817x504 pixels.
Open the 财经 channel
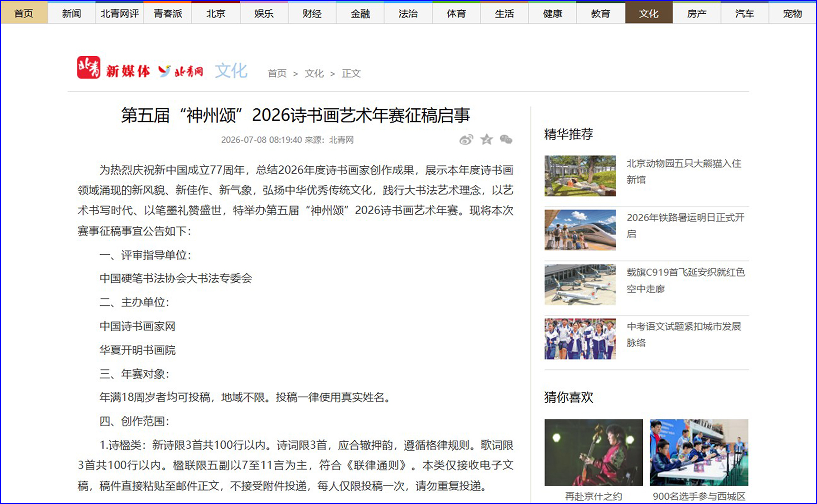coord(312,13)
